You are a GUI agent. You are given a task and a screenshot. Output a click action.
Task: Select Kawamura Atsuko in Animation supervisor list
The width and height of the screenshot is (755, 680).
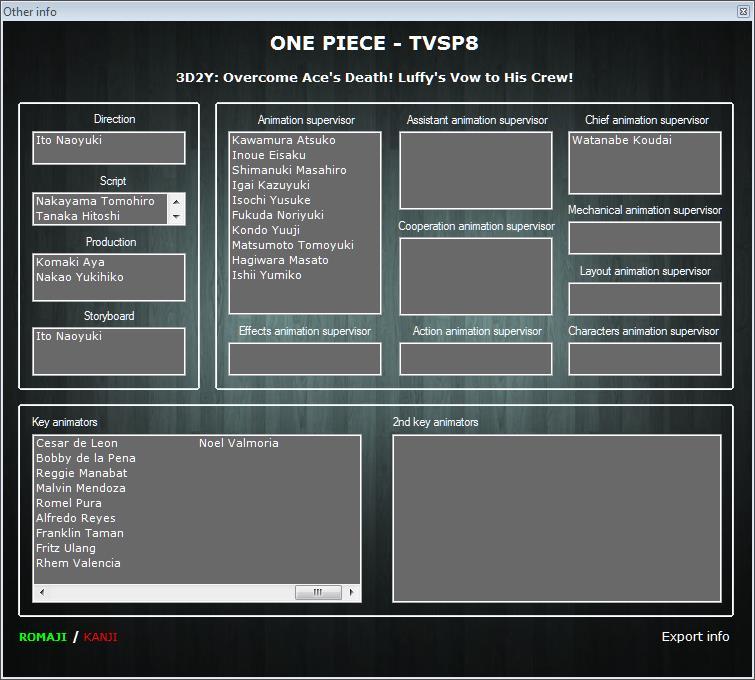pyautogui.click(x=284, y=140)
